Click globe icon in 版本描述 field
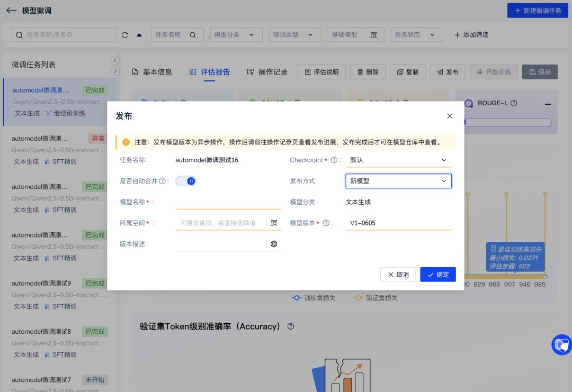The height and width of the screenshot is (392, 572). point(274,244)
